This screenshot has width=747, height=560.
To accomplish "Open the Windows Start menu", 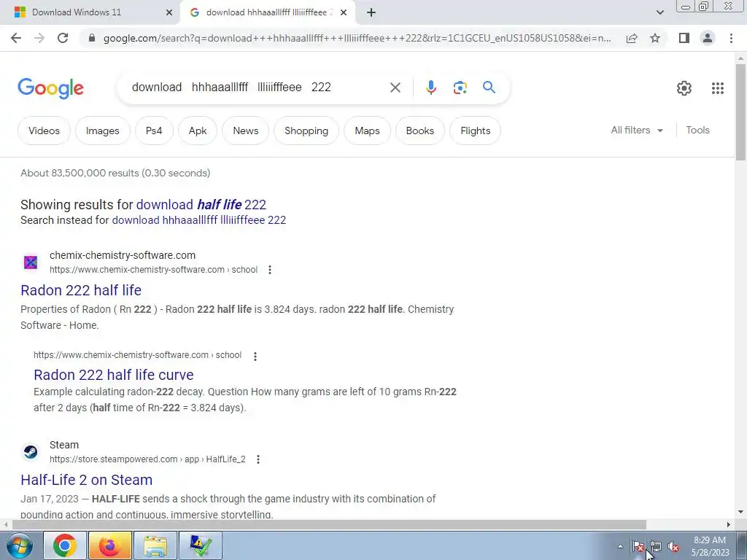I will (x=19, y=545).
